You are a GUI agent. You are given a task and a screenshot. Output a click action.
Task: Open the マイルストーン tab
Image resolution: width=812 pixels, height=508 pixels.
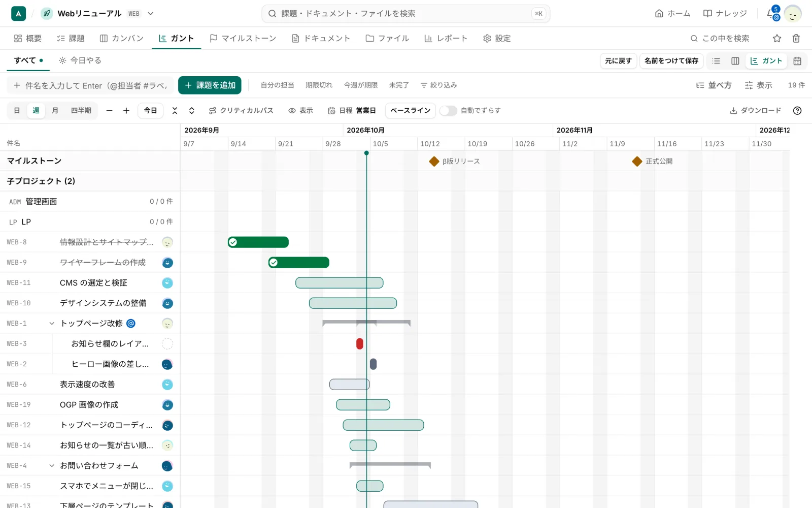click(243, 38)
